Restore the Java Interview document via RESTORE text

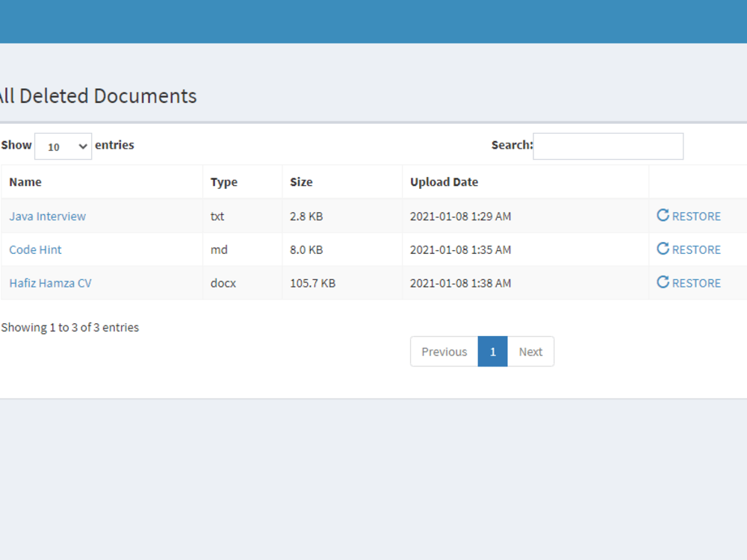[696, 217]
